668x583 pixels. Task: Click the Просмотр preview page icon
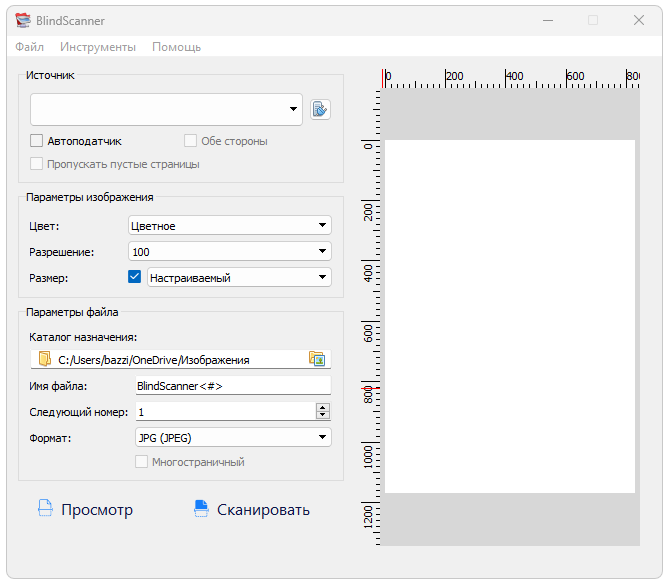pos(44,509)
